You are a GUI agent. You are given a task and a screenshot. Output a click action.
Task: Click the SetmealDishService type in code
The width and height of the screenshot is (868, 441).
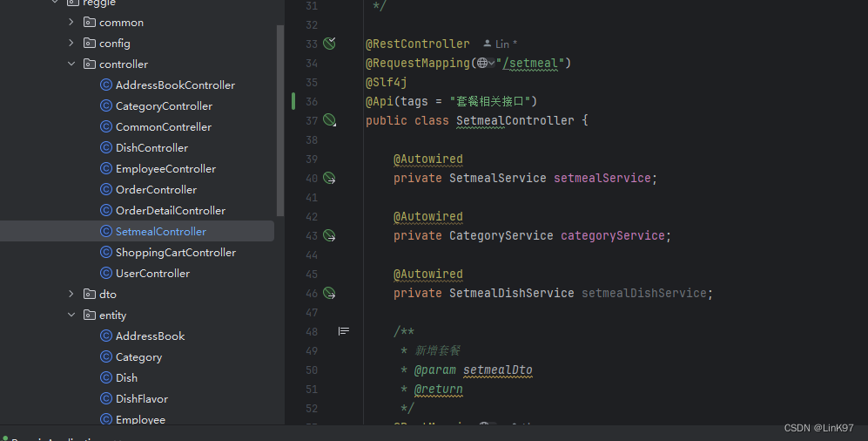(512, 293)
